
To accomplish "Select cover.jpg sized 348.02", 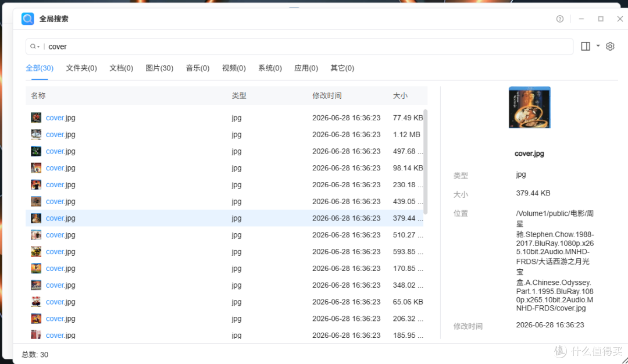I will click(x=224, y=285).
